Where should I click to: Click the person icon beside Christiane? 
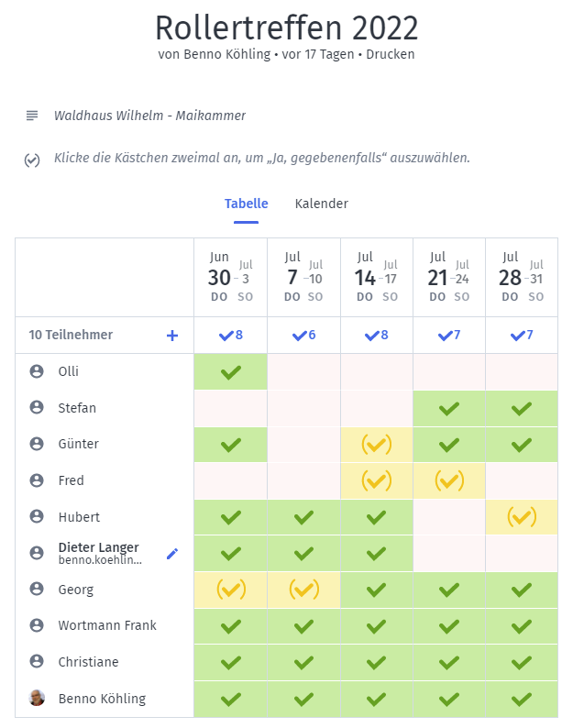tap(37, 662)
